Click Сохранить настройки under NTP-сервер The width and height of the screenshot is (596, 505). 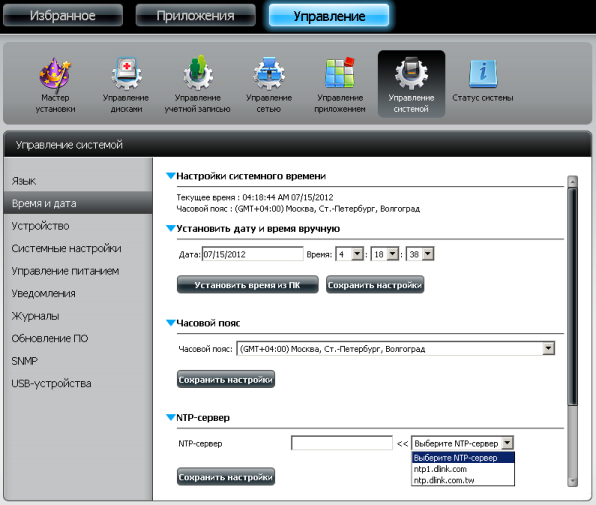(226, 477)
